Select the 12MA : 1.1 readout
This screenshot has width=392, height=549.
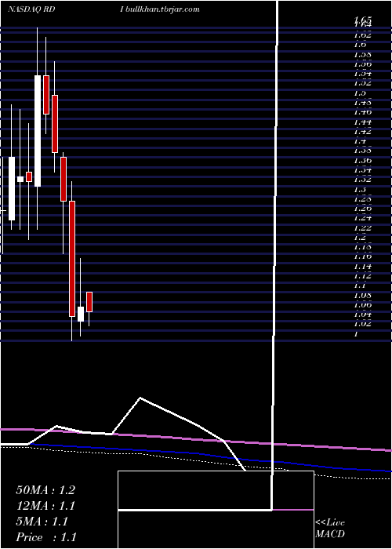click(x=45, y=506)
